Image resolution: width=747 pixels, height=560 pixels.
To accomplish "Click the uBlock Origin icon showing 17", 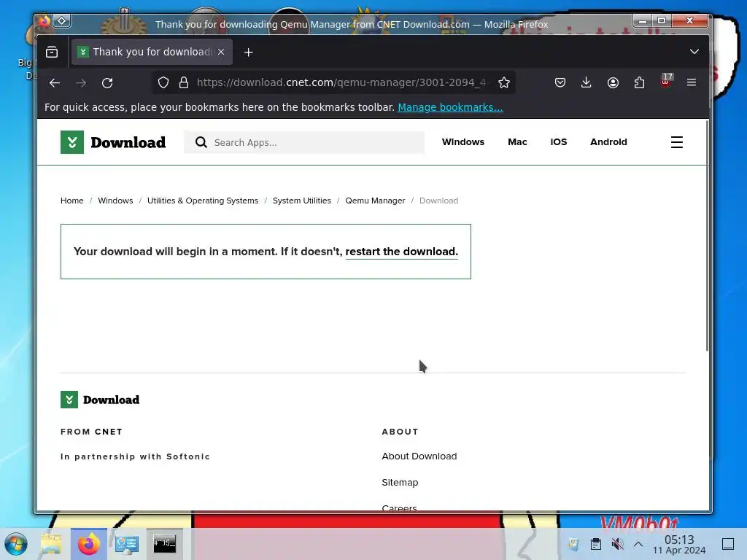I will 666,82.
